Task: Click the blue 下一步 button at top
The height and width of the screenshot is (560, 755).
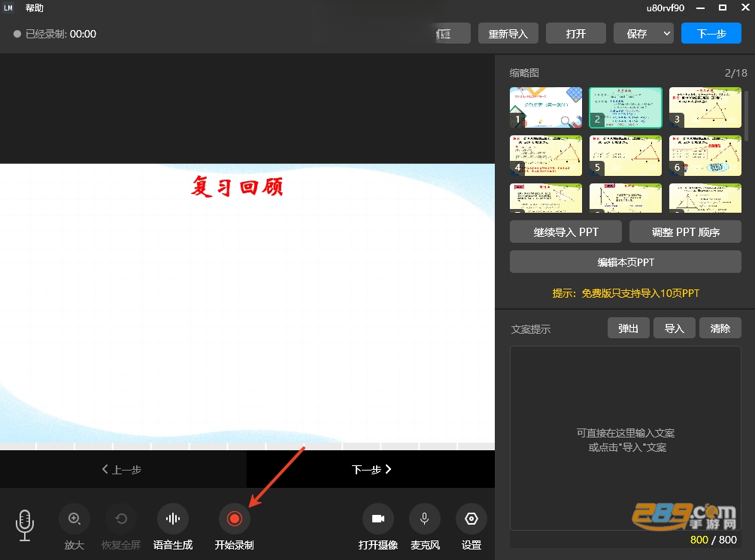Action: (711, 33)
